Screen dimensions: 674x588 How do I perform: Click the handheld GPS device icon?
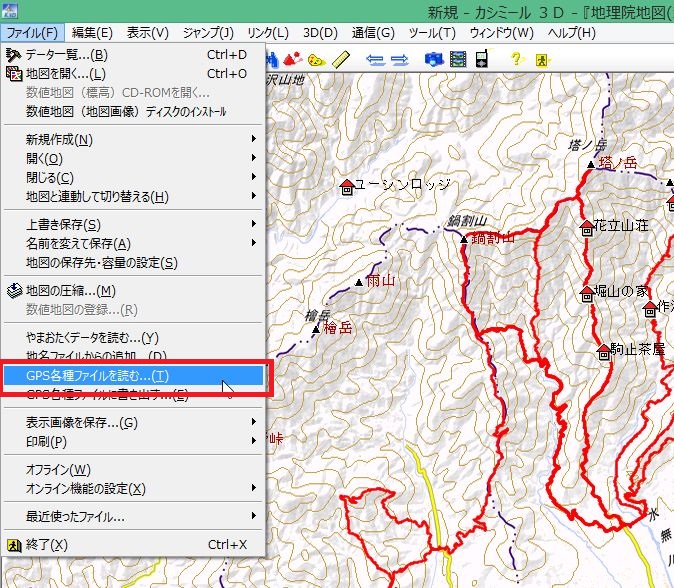click(482, 59)
